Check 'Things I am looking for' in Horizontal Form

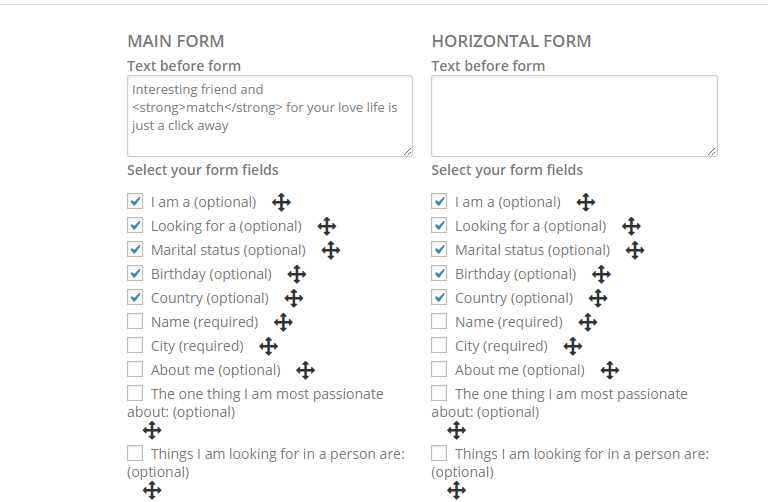click(x=439, y=454)
